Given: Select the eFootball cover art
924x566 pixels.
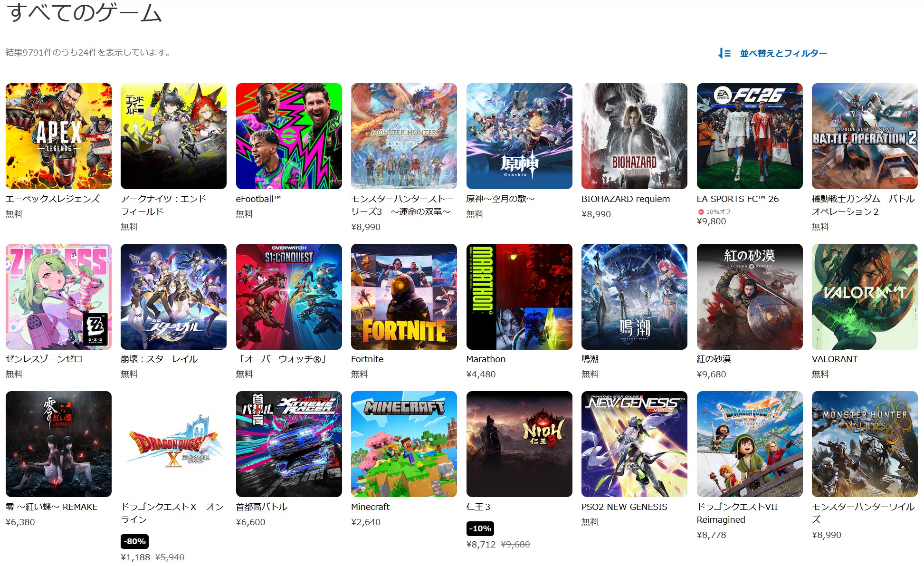Looking at the screenshot, I should coord(289,136).
